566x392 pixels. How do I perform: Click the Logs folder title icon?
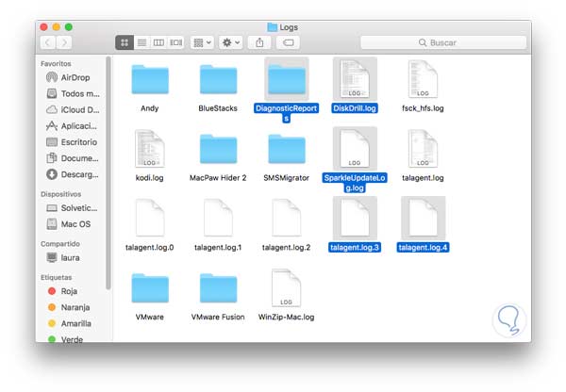(x=273, y=27)
